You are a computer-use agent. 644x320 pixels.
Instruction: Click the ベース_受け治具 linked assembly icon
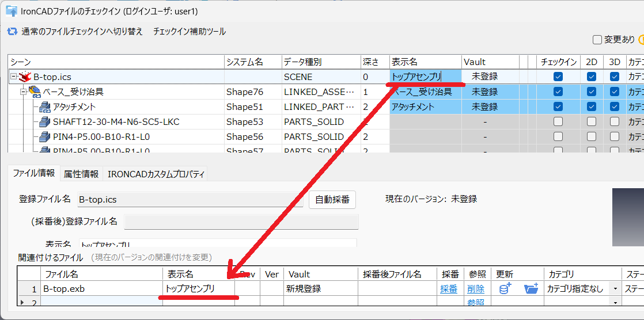pyautogui.click(x=35, y=92)
